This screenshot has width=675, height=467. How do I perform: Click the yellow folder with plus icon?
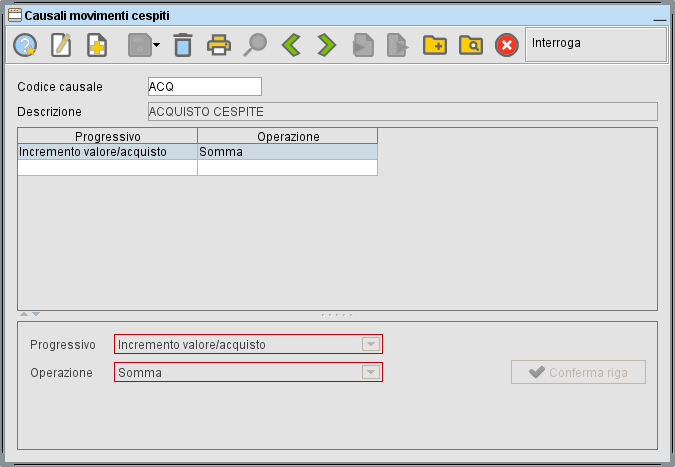(435, 45)
